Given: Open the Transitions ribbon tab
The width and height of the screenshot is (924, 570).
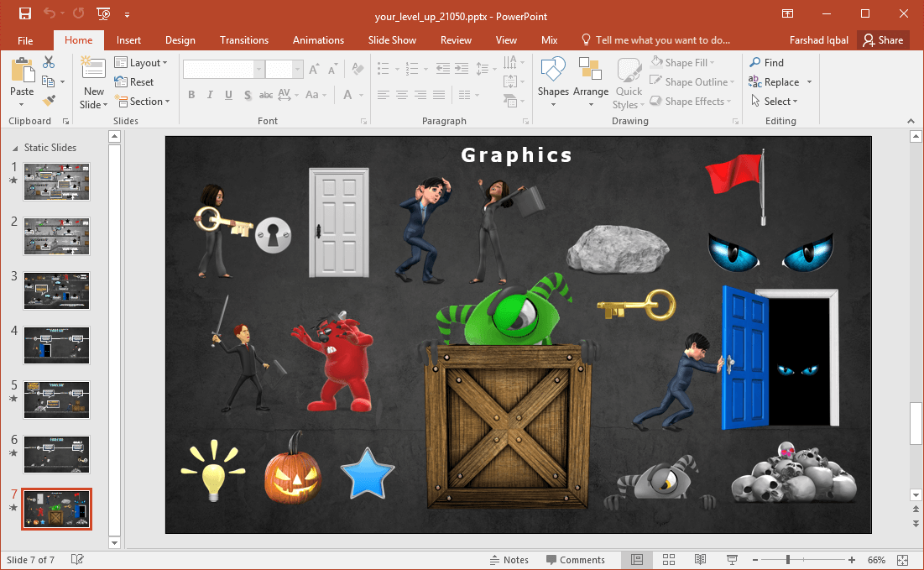Looking at the screenshot, I should point(243,40).
